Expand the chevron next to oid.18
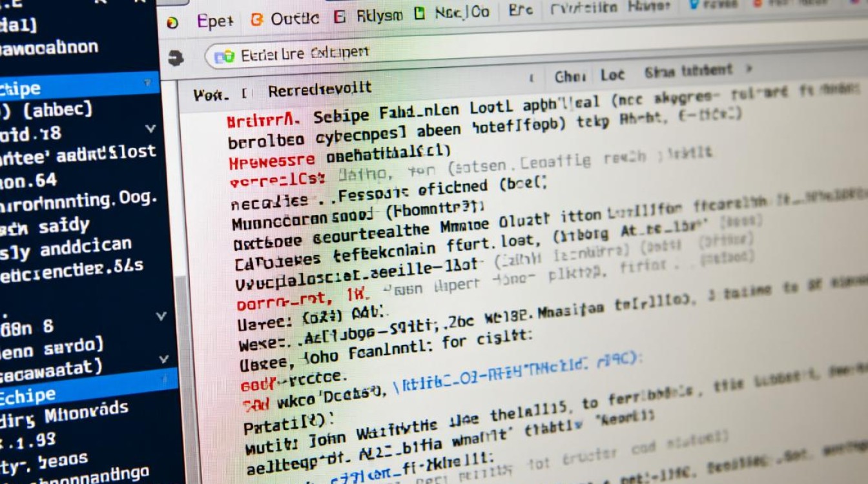868x484 pixels. coord(150,129)
